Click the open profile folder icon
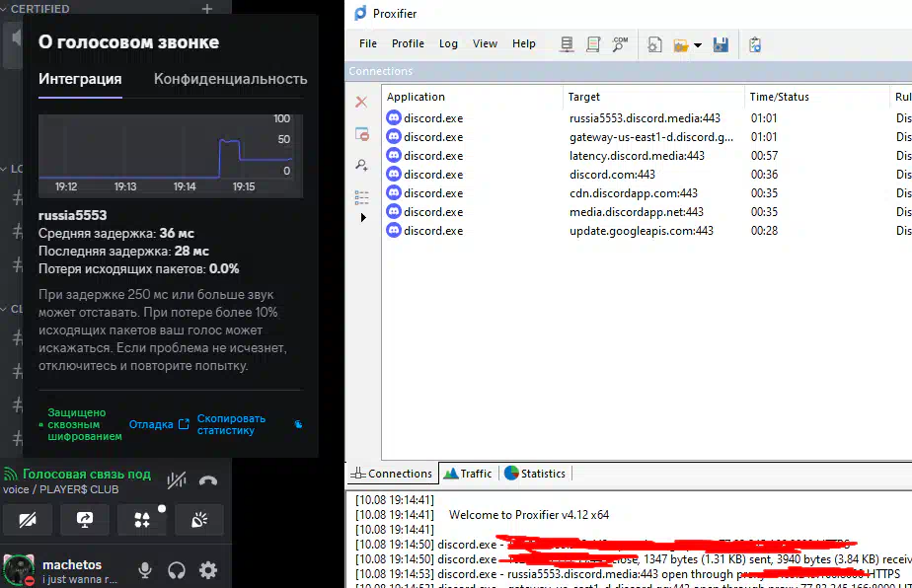This screenshot has height=588, width=912. [x=680, y=44]
